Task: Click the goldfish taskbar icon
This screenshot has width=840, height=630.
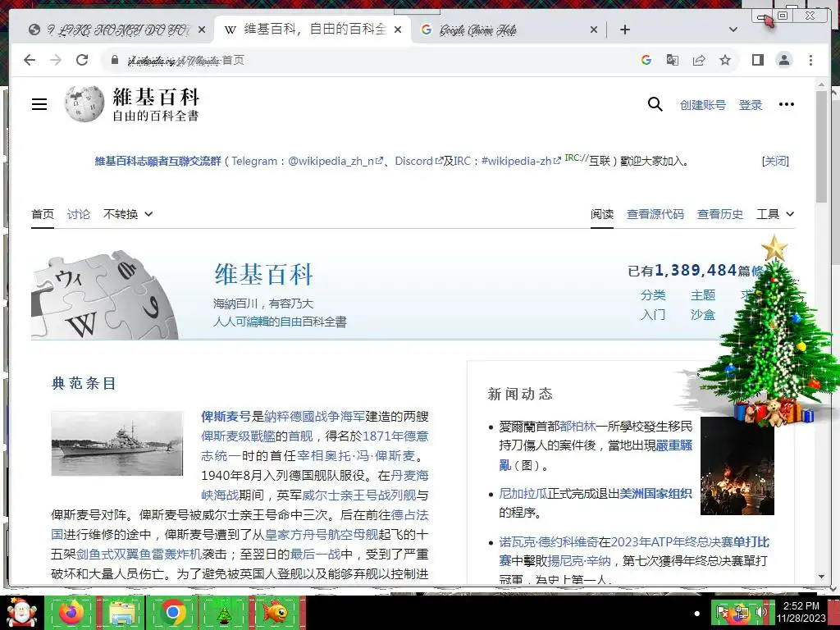Action: [x=276, y=613]
